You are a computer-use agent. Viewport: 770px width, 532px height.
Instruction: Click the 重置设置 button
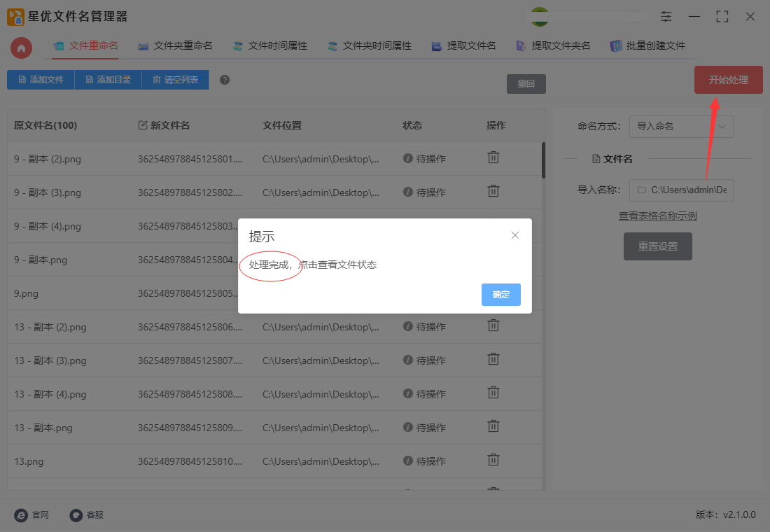[x=657, y=246]
